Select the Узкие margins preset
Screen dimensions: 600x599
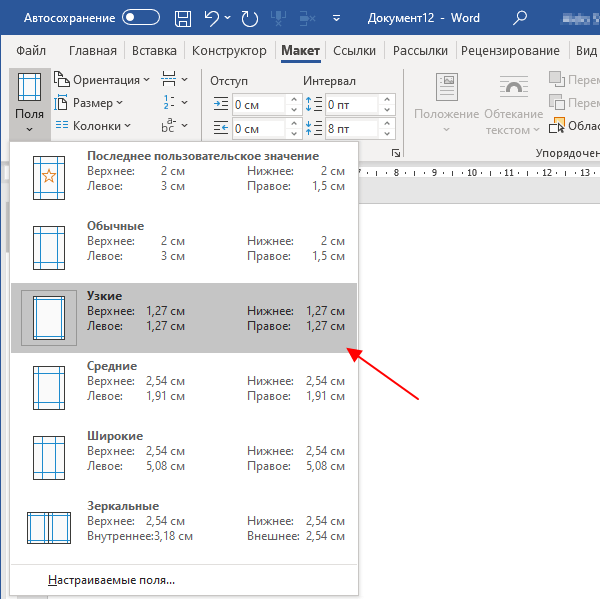click(184, 318)
